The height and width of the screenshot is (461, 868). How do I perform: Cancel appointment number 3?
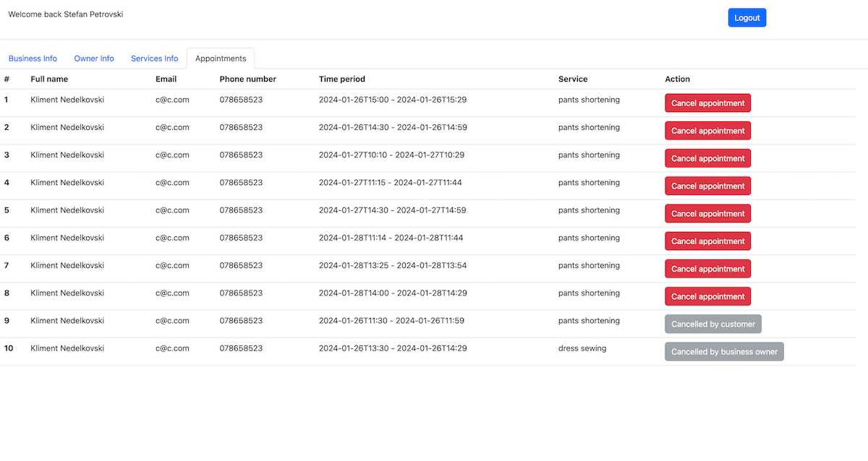(x=707, y=158)
